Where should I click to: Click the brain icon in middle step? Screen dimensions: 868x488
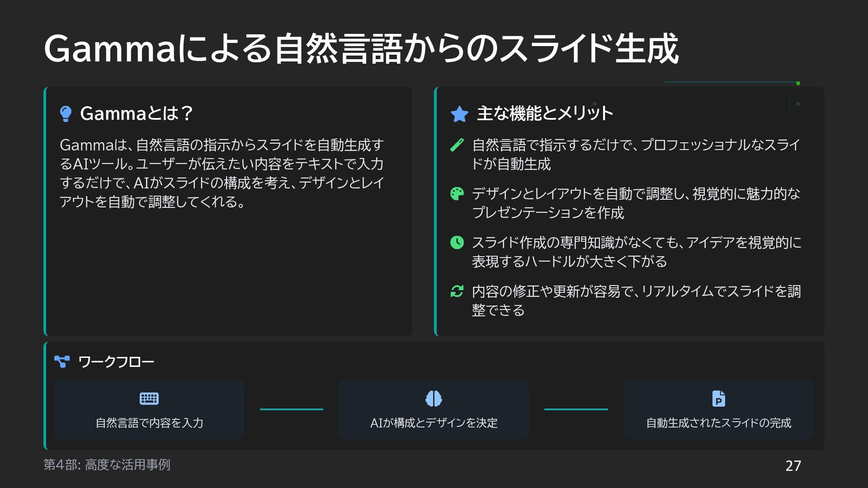[x=434, y=399]
